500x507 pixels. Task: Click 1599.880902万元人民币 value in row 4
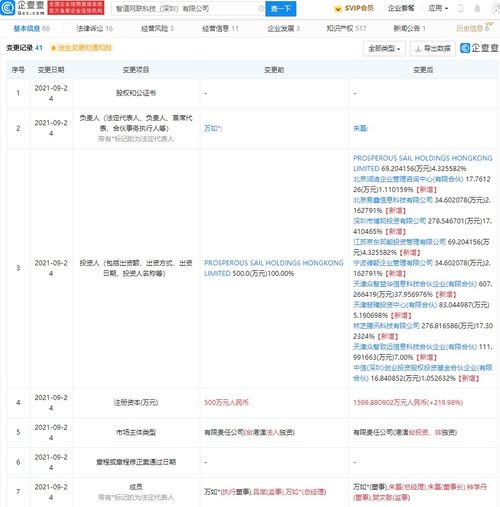pyautogui.click(x=408, y=403)
